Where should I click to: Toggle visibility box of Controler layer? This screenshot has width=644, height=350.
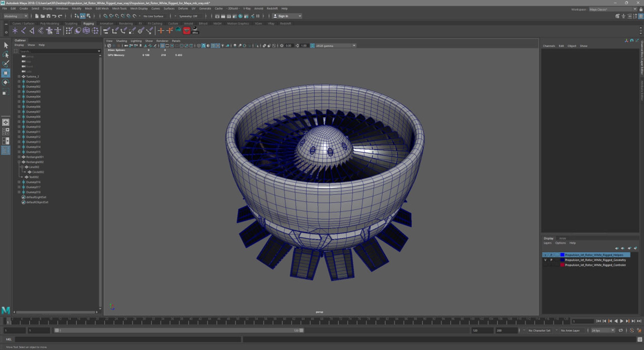(545, 265)
